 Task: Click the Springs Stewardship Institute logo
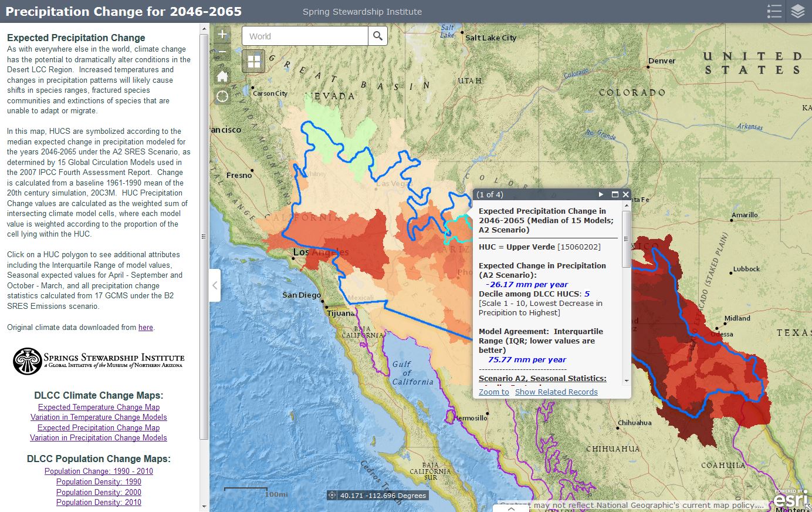coord(99,361)
